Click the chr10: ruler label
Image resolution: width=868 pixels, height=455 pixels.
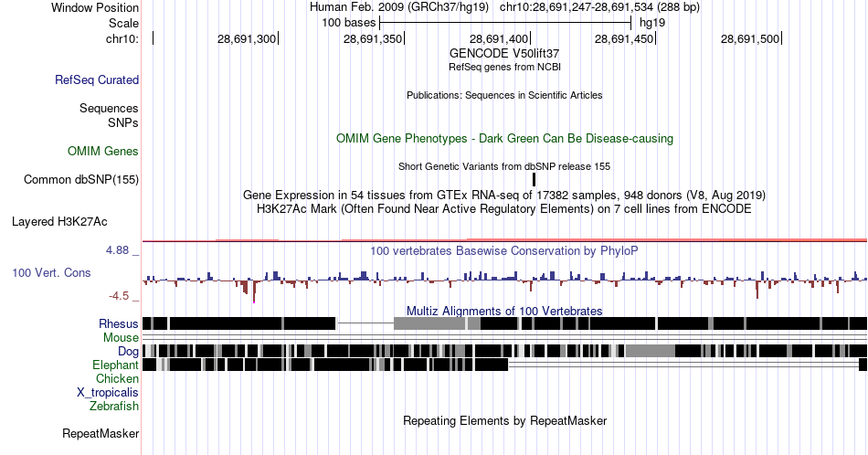pyautogui.click(x=122, y=38)
